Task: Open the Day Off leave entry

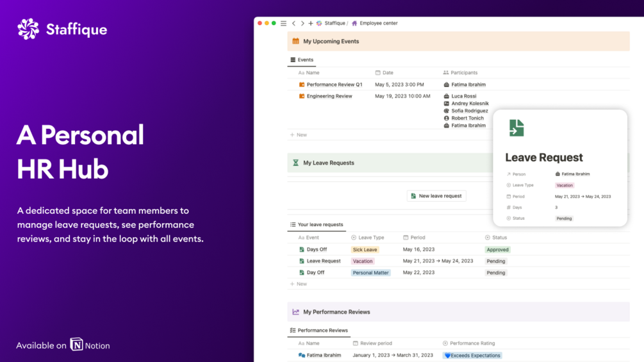Action: click(315, 272)
